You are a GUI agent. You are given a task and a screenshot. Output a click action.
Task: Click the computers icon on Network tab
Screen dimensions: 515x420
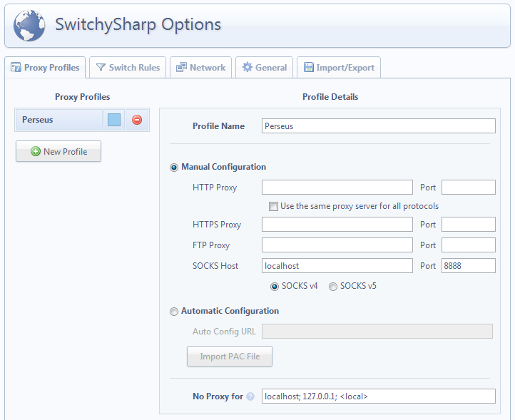(181, 67)
